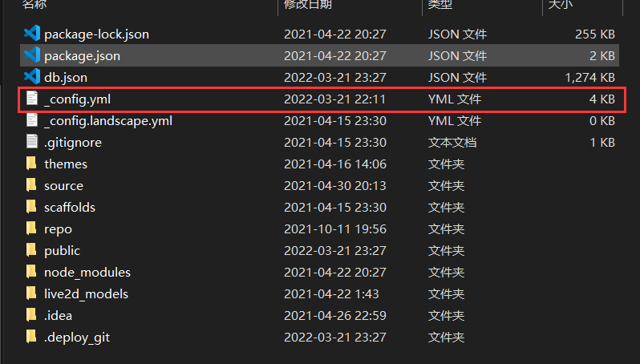Select the .gitignore text file icon
This screenshot has height=364, width=640.
[32, 143]
